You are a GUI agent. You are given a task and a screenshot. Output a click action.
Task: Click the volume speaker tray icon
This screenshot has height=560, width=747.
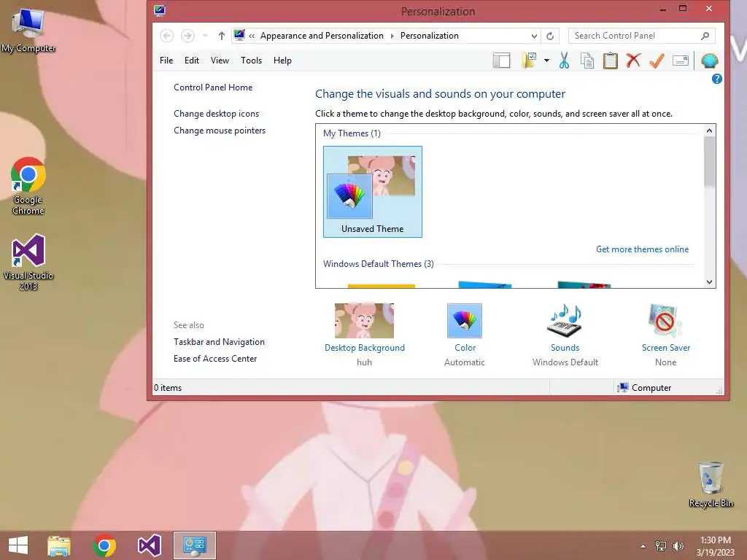tap(678, 546)
